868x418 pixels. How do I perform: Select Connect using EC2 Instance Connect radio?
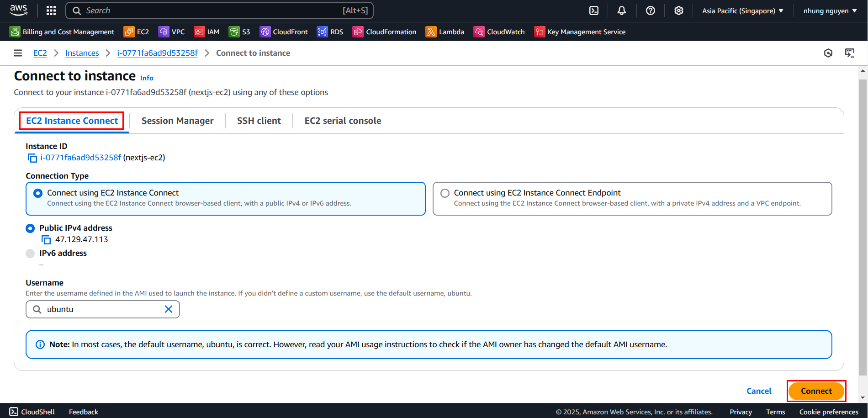[x=38, y=193]
